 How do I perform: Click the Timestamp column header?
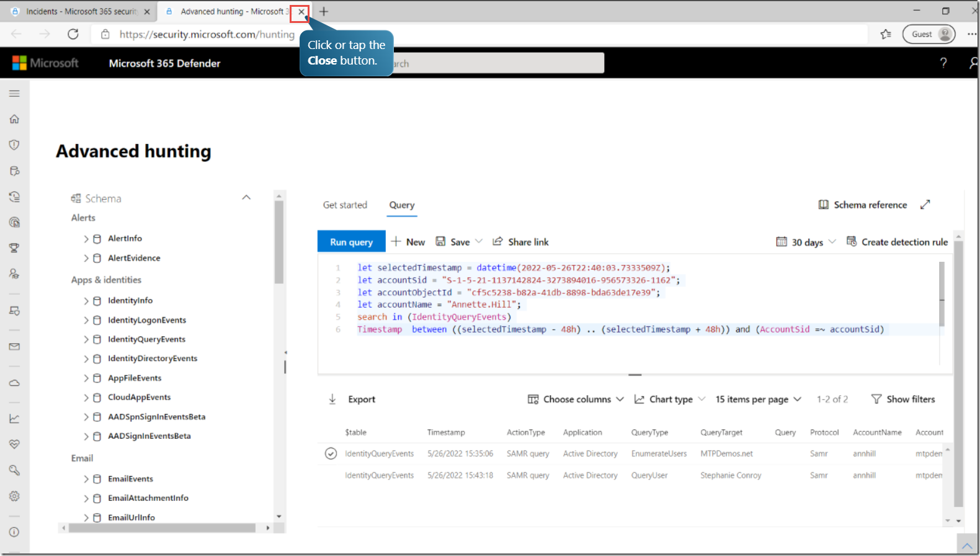click(446, 433)
